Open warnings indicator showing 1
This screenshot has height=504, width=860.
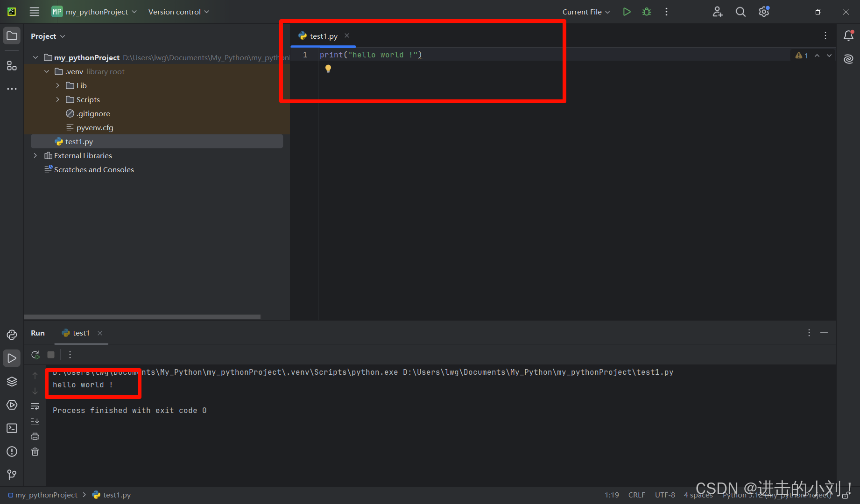(802, 56)
